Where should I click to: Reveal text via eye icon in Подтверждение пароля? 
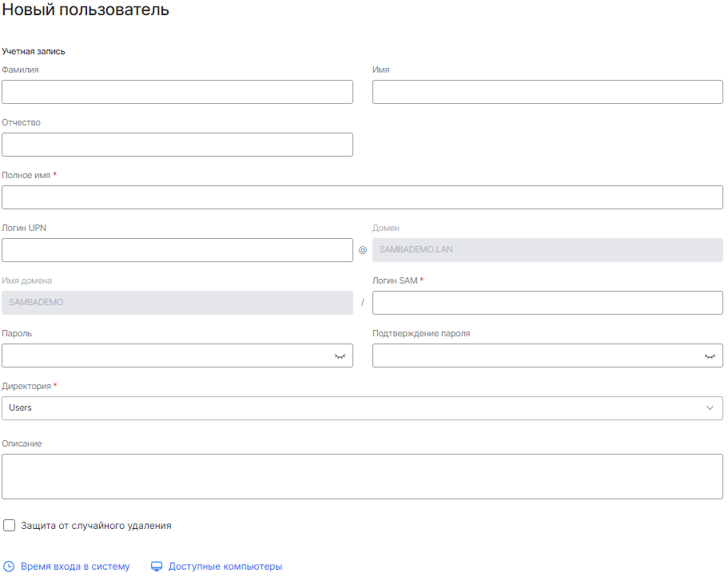coord(710,356)
